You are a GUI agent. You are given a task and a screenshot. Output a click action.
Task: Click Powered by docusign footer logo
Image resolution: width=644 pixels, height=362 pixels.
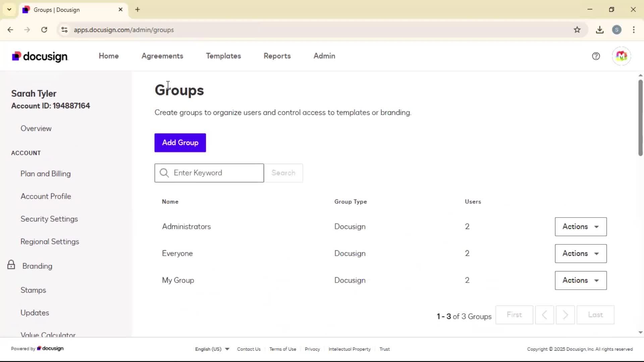click(37, 349)
